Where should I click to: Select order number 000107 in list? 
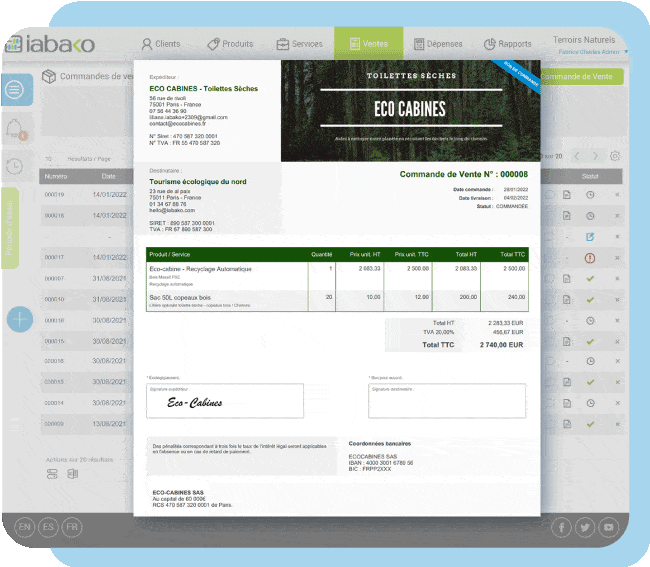(54, 279)
